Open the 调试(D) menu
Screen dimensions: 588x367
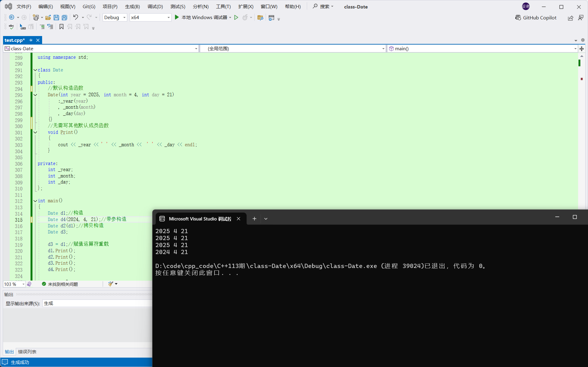pos(155,7)
